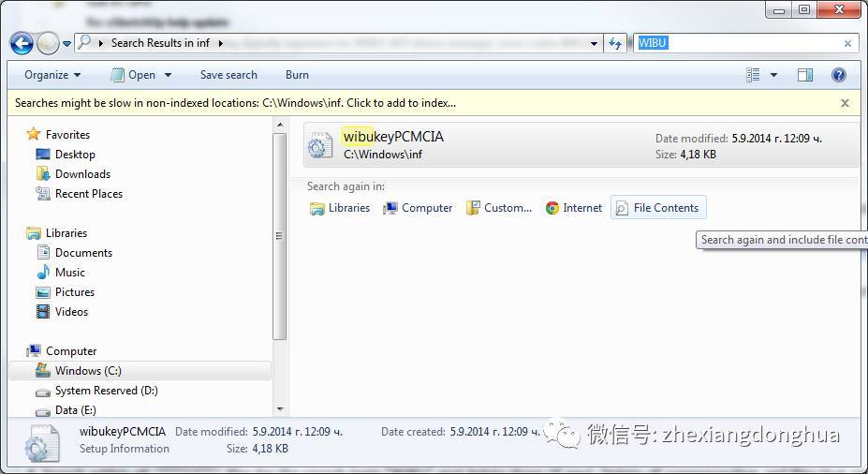Image resolution: width=868 pixels, height=474 pixels.
Task: Open the recent pages dropdown arrow
Action: pos(66,43)
